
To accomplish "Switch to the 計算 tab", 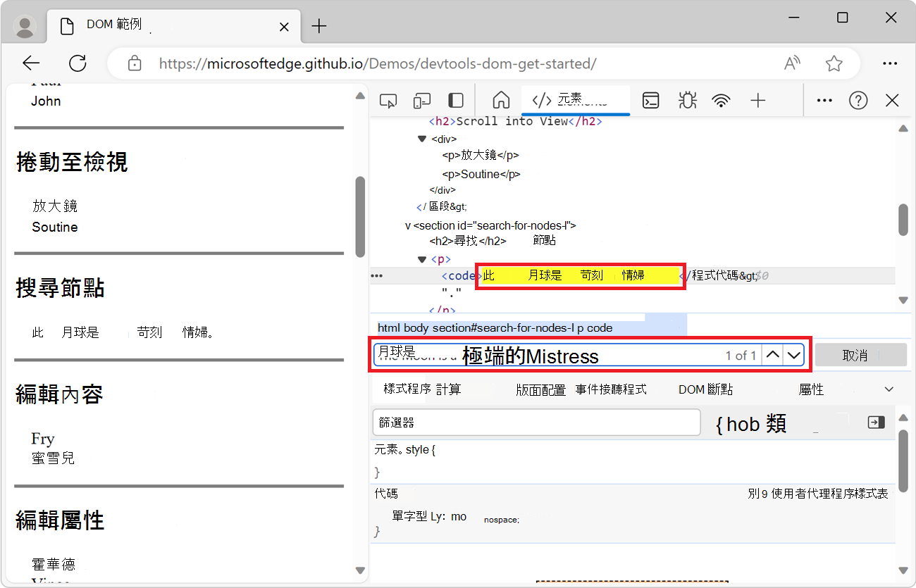I will click(451, 389).
